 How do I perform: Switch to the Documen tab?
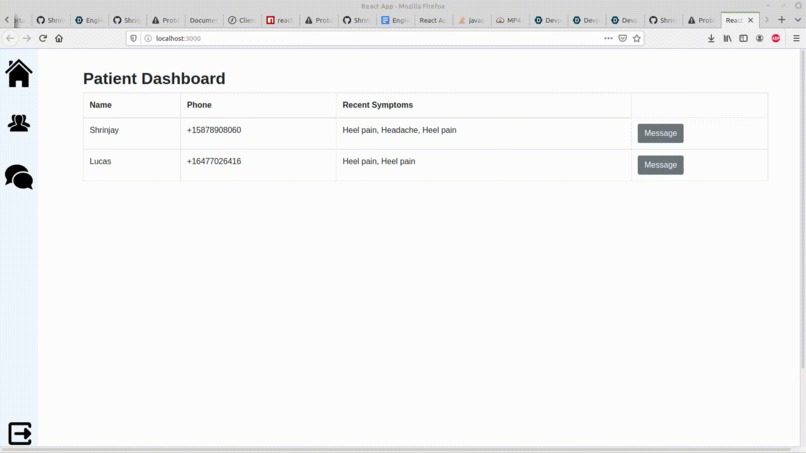203,20
